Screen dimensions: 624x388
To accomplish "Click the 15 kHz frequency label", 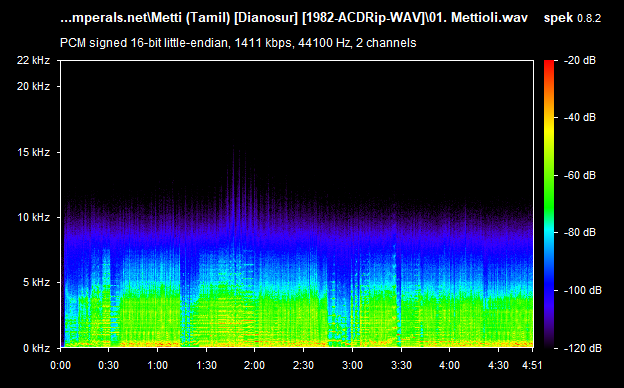I will pos(33,152).
